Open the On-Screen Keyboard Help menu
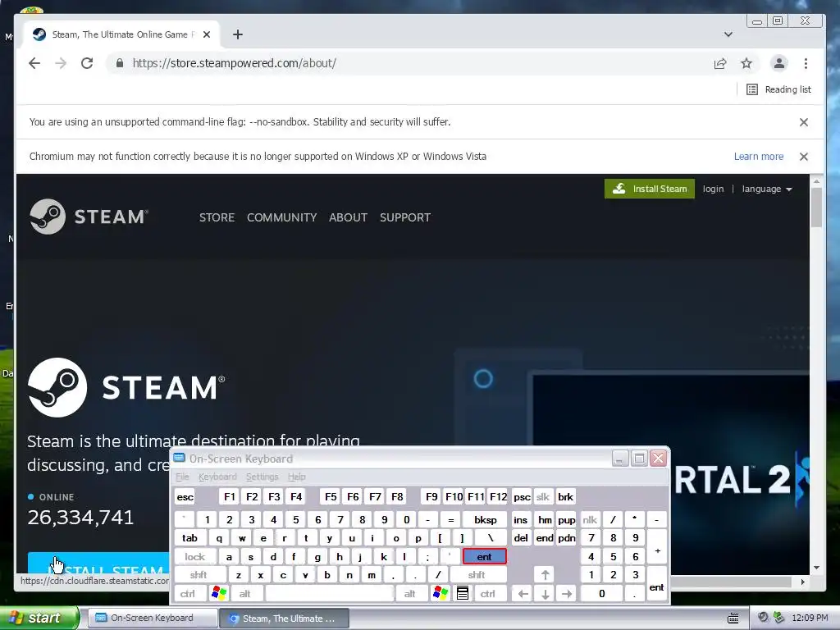This screenshot has width=840, height=630. tap(296, 477)
